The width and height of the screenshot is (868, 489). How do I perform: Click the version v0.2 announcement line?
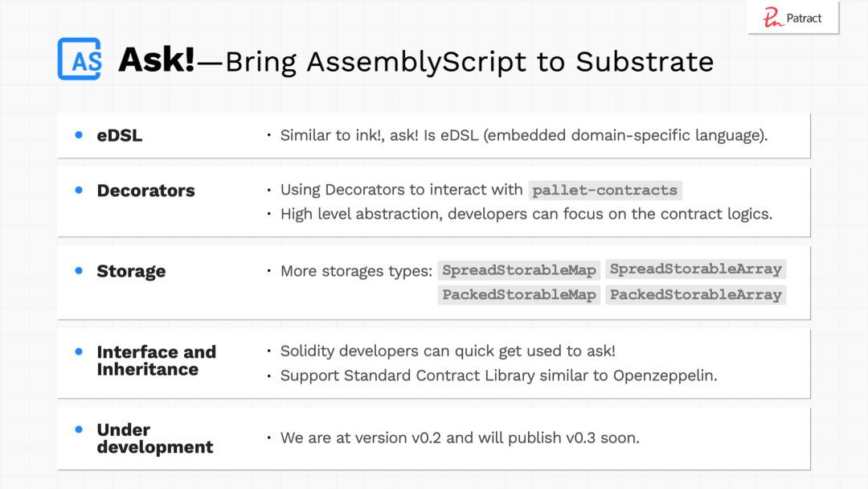click(x=460, y=438)
